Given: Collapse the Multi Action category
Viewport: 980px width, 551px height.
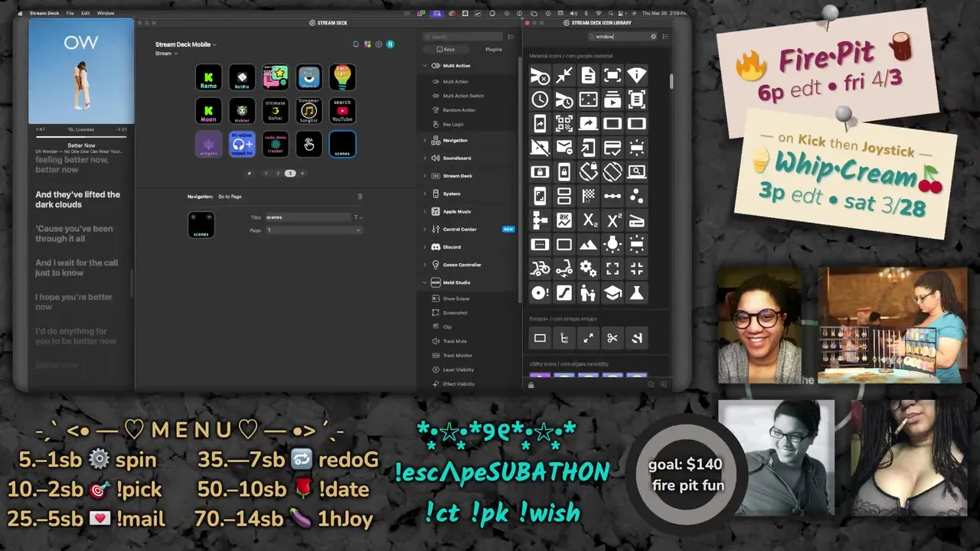Looking at the screenshot, I should coord(425,66).
